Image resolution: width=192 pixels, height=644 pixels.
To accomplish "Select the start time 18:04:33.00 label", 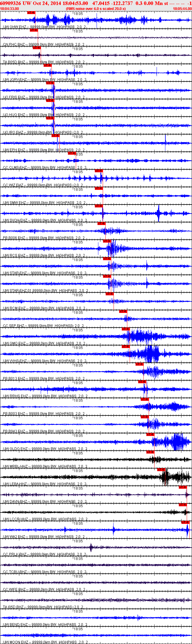I will [9, 9].
